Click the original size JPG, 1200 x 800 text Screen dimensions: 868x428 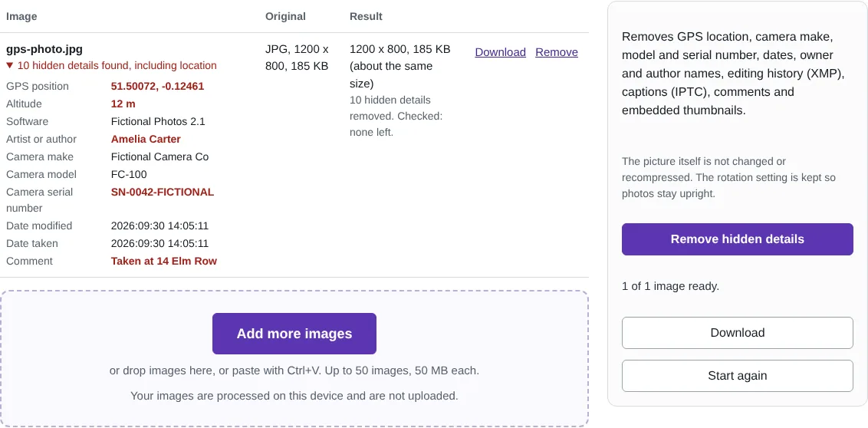(298, 58)
